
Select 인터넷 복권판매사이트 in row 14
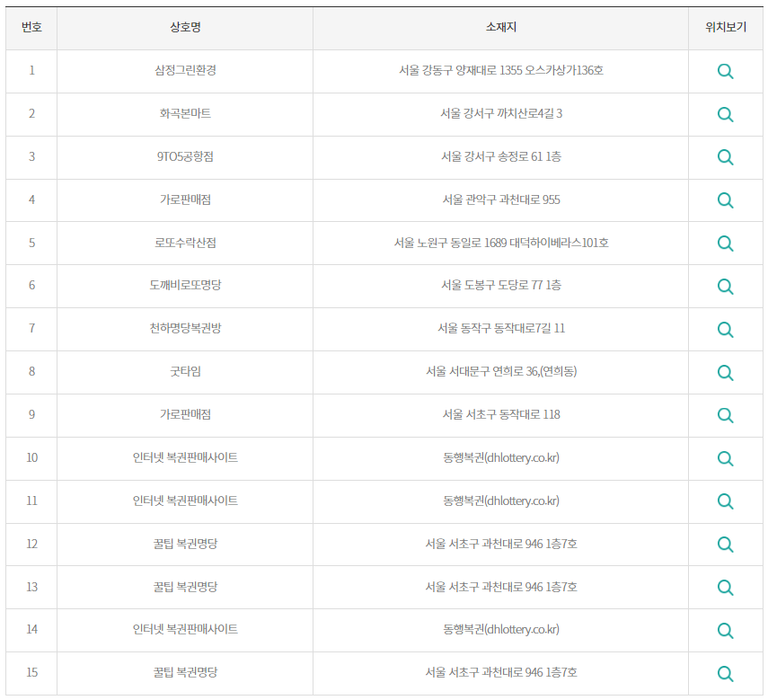[185, 629]
